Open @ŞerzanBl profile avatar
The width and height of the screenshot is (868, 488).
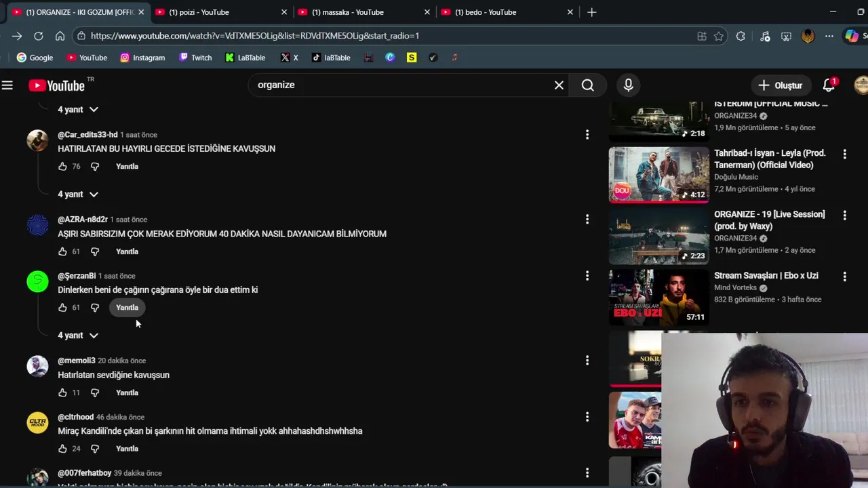tap(37, 281)
